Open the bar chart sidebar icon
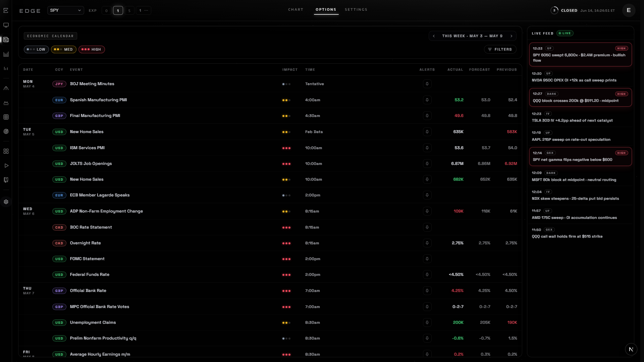 pyautogui.click(x=6, y=54)
